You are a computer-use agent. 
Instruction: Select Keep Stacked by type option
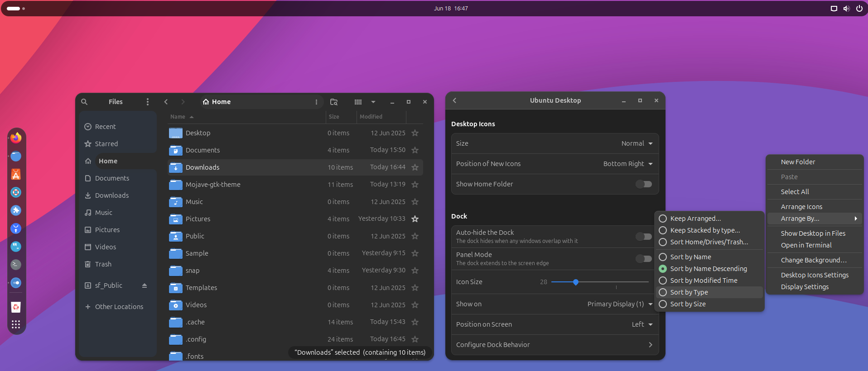tap(709, 230)
